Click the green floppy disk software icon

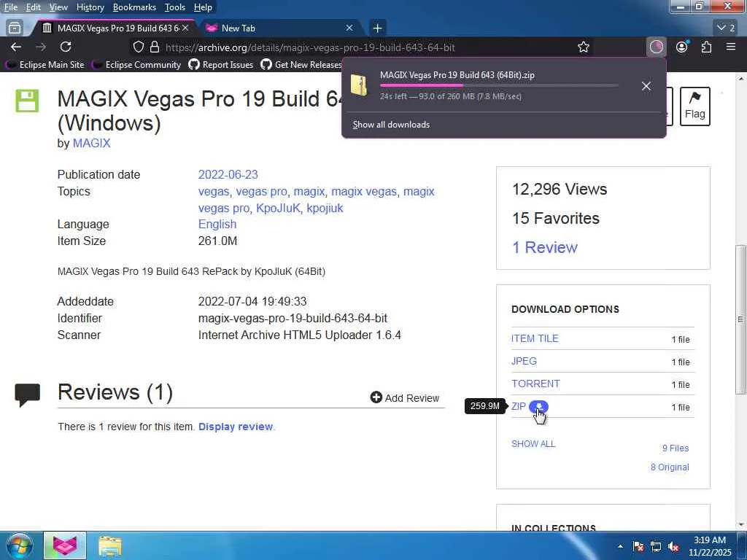point(27,101)
